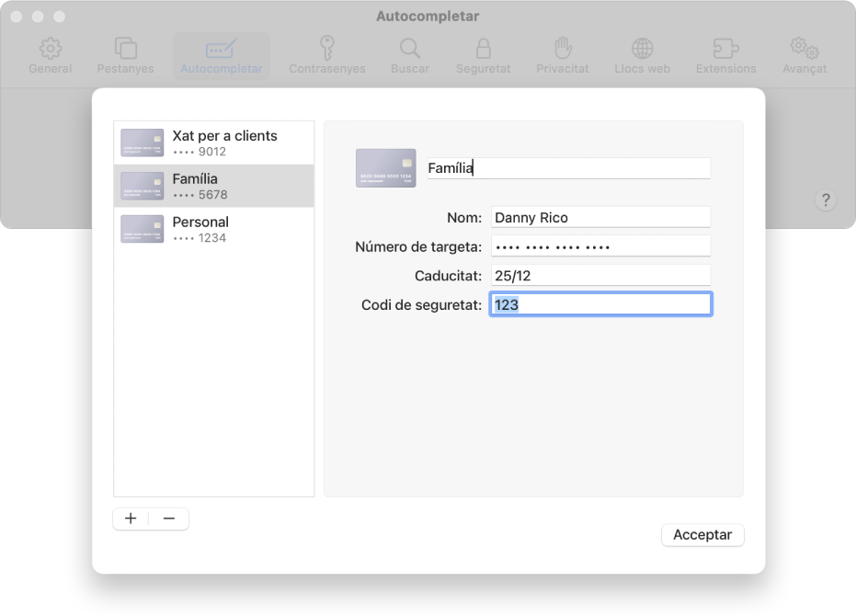Image resolution: width=856 pixels, height=616 pixels.
Task: Open the Contrasenyes key icon
Action: (327, 48)
